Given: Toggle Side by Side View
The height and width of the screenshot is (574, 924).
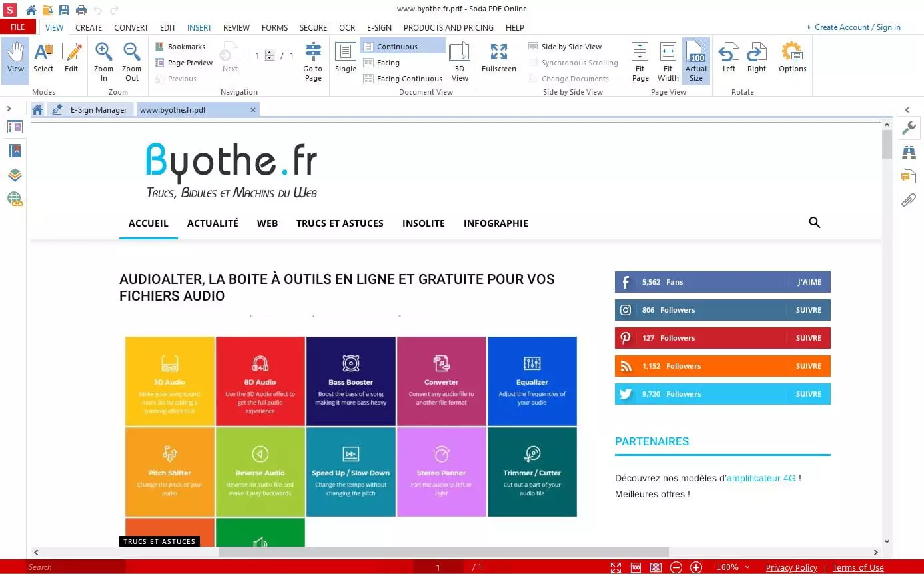Looking at the screenshot, I should [571, 47].
